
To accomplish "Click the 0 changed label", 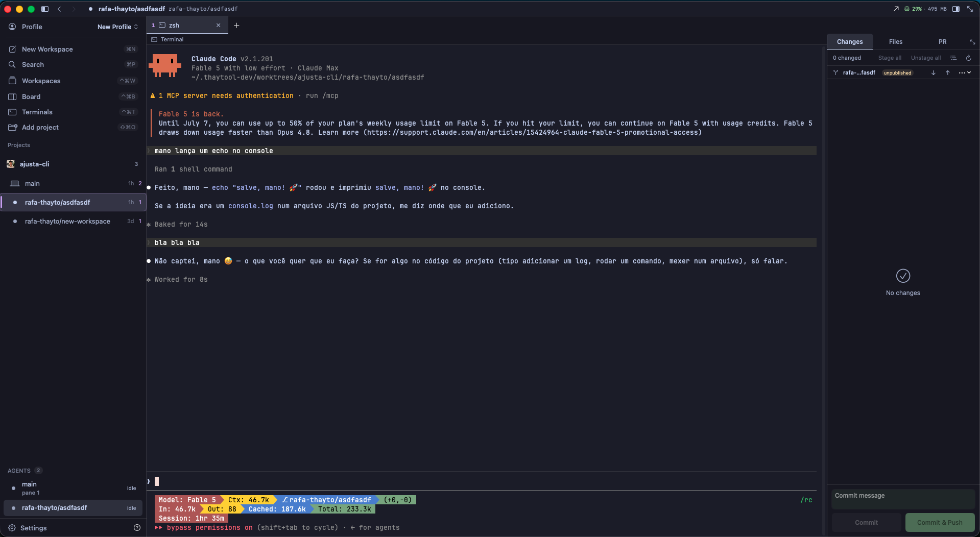I will (x=847, y=58).
